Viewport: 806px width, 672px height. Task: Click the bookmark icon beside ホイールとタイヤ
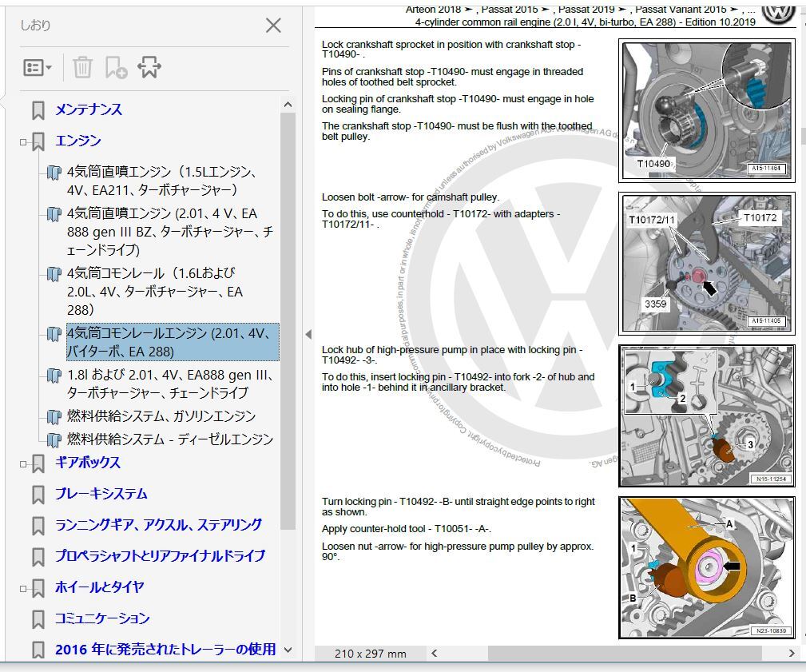tap(38, 588)
